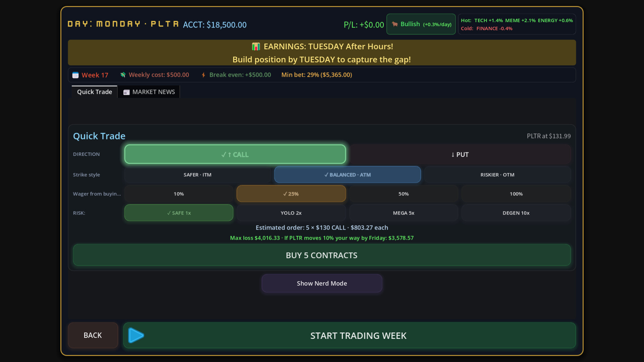Go BACK to previous screen

point(93,335)
